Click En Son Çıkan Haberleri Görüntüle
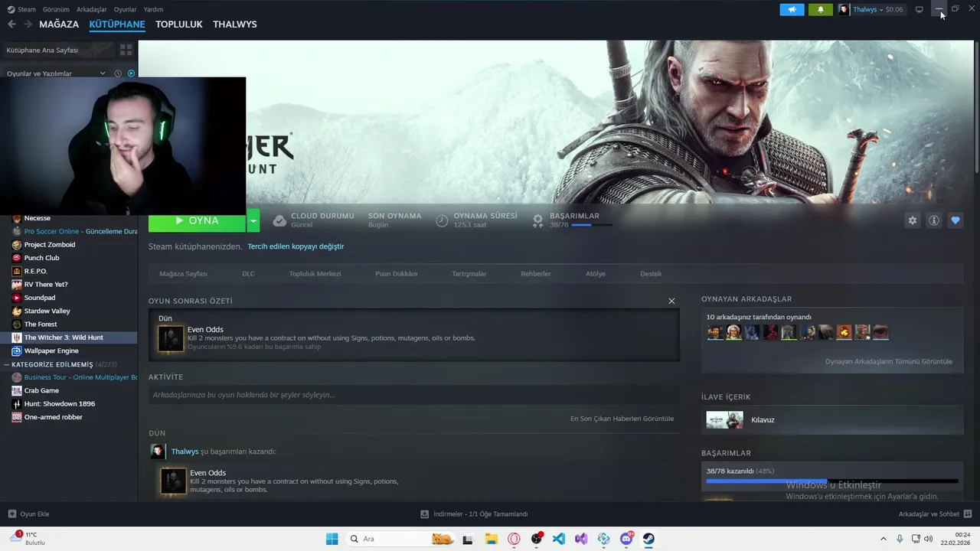This screenshot has height=551, width=980. (622, 419)
